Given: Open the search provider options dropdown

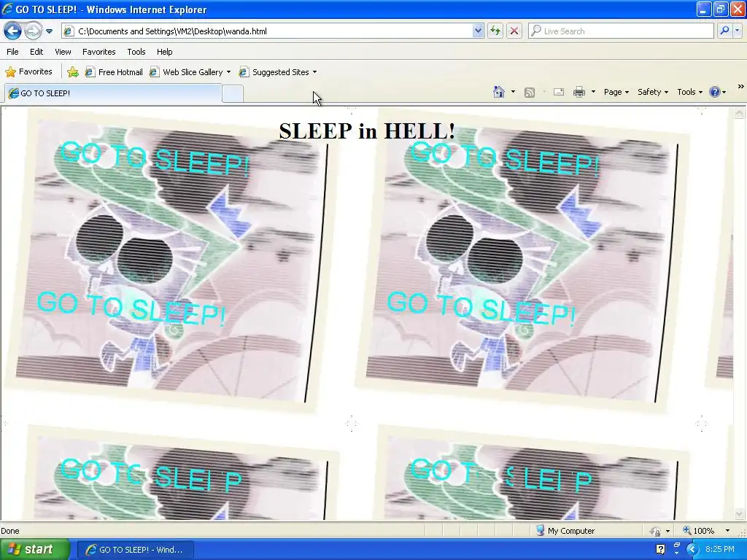Looking at the screenshot, I should click(738, 31).
